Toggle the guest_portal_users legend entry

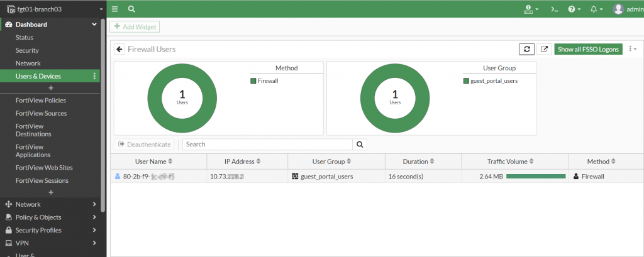489,80
